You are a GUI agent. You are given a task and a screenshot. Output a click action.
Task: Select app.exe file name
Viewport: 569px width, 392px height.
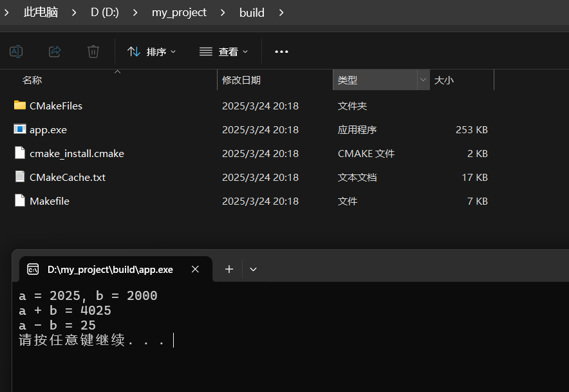[48, 130]
